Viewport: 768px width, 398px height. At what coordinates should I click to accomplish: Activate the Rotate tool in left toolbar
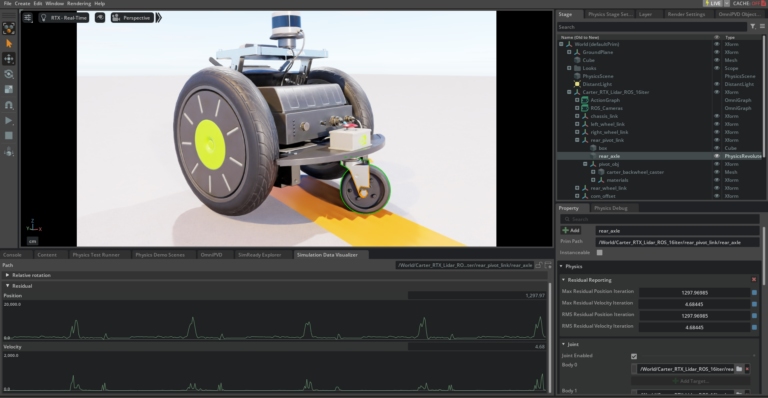tap(8, 74)
